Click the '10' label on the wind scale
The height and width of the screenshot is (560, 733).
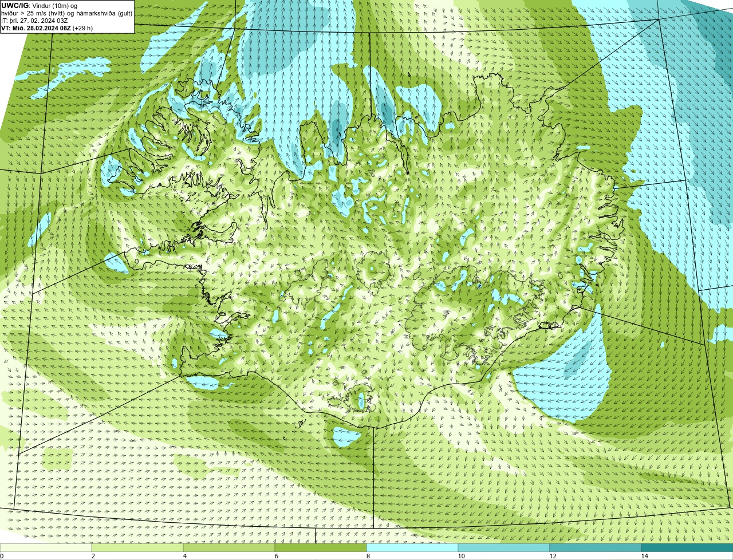(461, 556)
